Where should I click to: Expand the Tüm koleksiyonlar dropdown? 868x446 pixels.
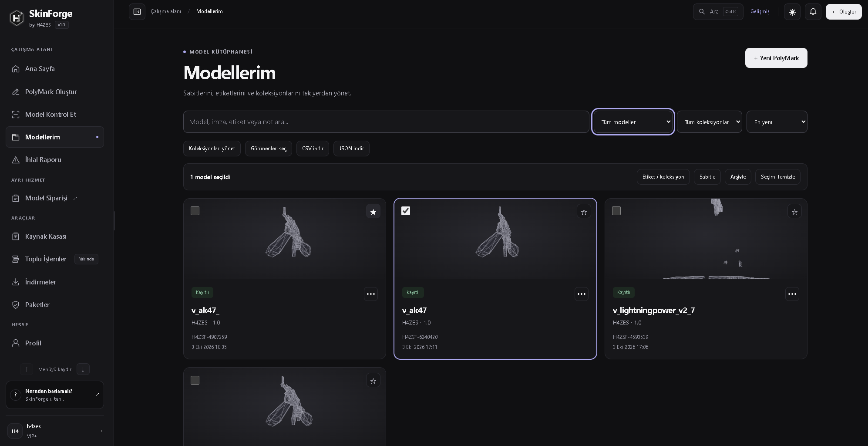tap(710, 122)
